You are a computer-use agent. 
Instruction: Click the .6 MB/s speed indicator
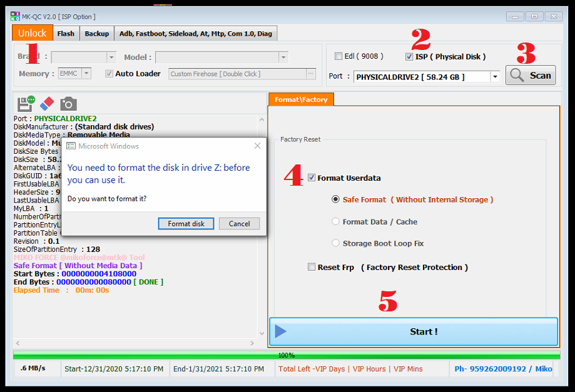33,368
